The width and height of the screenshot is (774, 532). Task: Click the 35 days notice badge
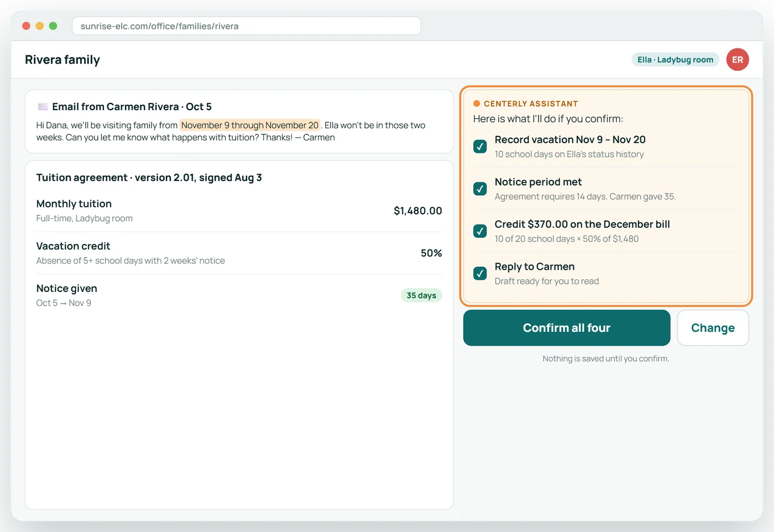421,295
